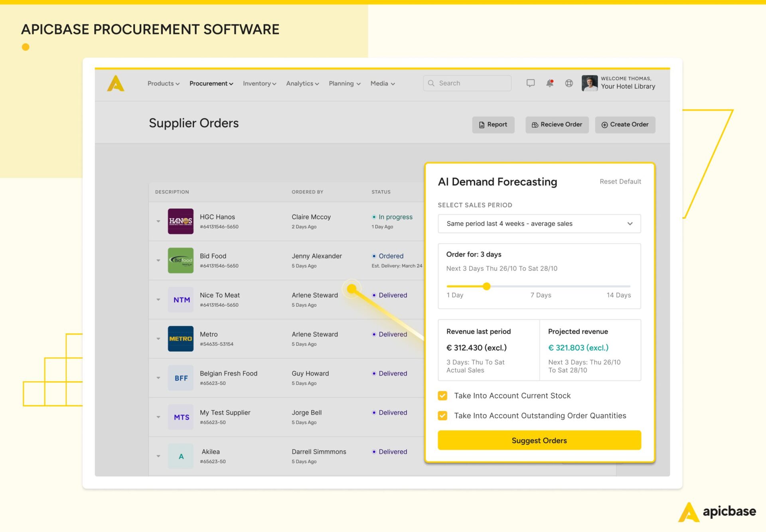Click the MTS supplier badge
The height and width of the screenshot is (532, 766).
[x=181, y=417]
